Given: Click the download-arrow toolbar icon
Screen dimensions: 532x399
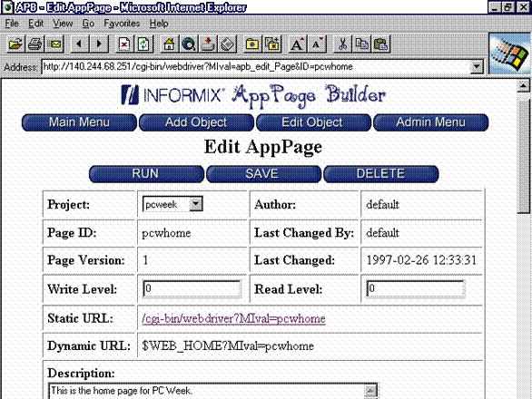Looking at the screenshot, I should click(208, 44).
